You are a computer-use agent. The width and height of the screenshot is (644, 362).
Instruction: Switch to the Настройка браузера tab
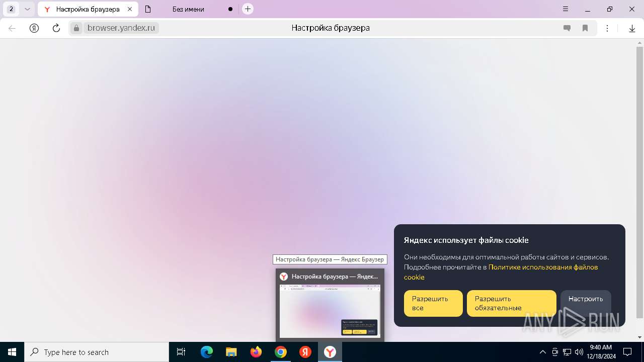[88, 9]
